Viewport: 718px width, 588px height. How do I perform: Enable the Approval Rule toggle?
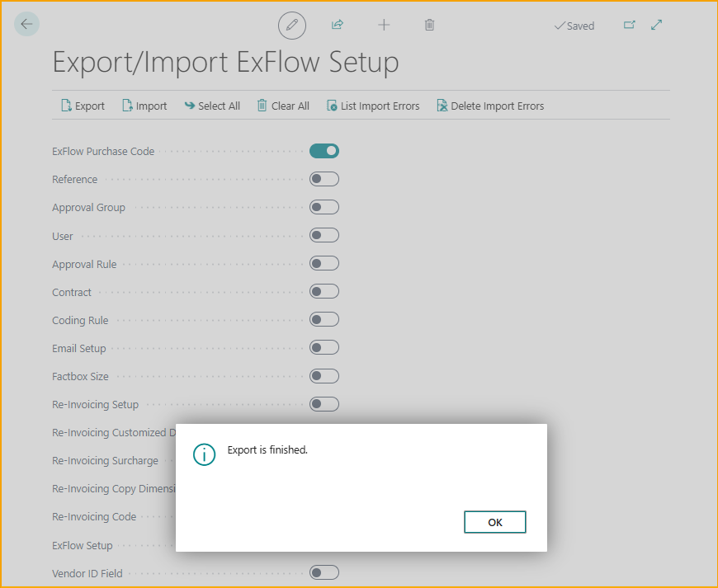coord(324,263)
